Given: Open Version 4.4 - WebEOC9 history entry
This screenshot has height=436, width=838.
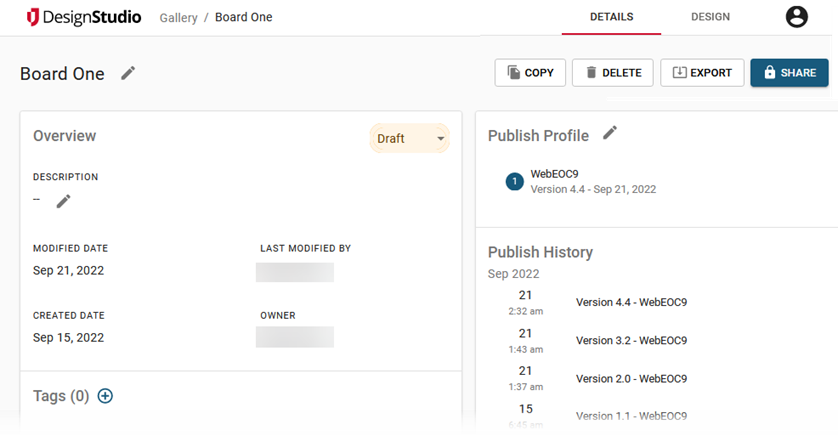Looking at the screenshot, I should [631, 302].
